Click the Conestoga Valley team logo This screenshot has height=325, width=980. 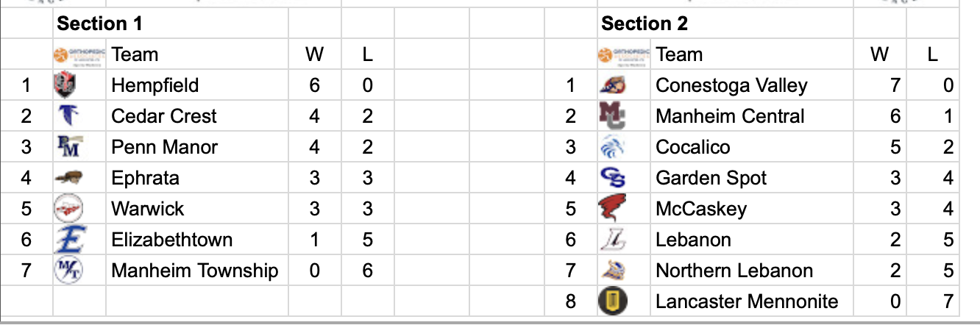[x=612, y=86]
